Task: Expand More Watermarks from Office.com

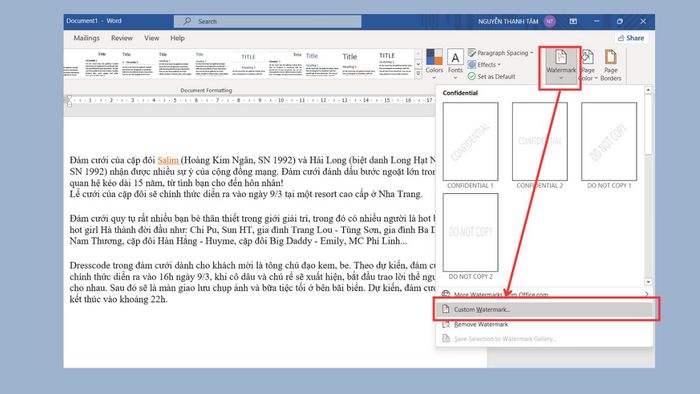Action: 544,294
